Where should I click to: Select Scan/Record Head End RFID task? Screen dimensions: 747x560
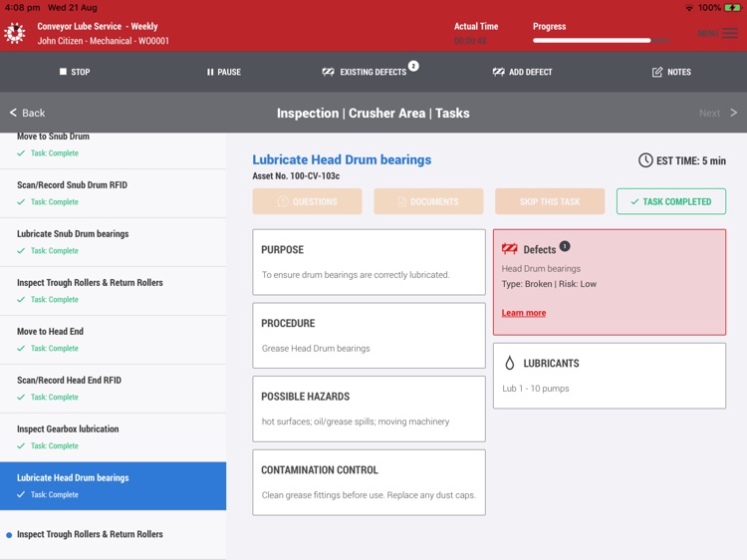pyautogui.click(x=113, y=389)
